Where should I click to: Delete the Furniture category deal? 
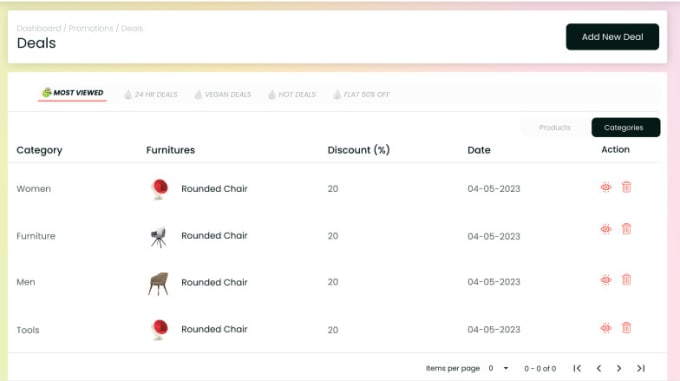click(626, 228)
